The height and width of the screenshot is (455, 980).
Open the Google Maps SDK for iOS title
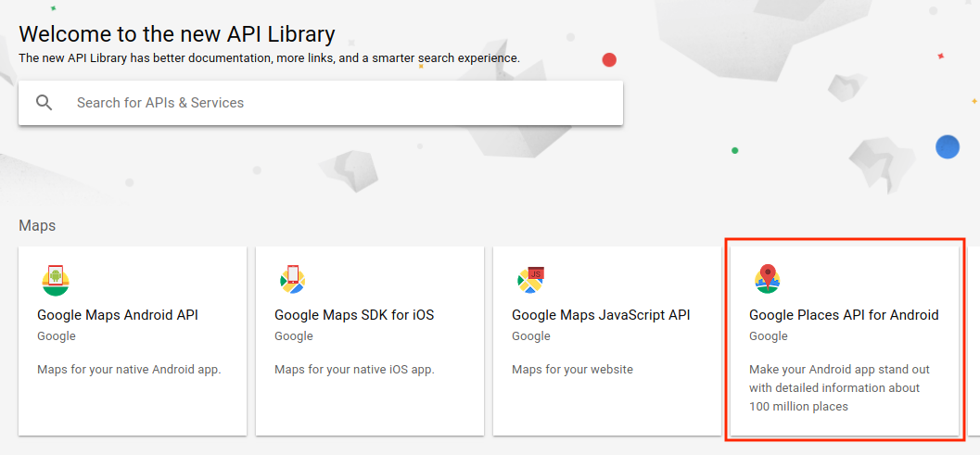(x=354, y=315)
